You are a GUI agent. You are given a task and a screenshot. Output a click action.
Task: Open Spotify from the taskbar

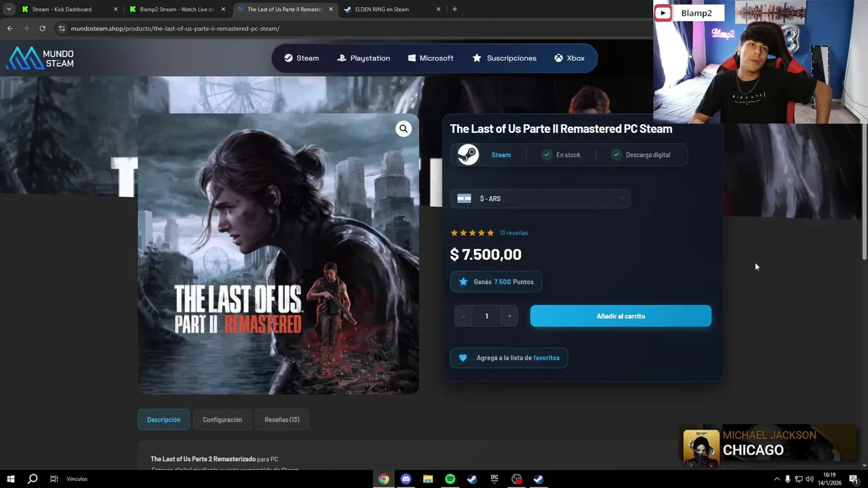click(x=450, y=479)
